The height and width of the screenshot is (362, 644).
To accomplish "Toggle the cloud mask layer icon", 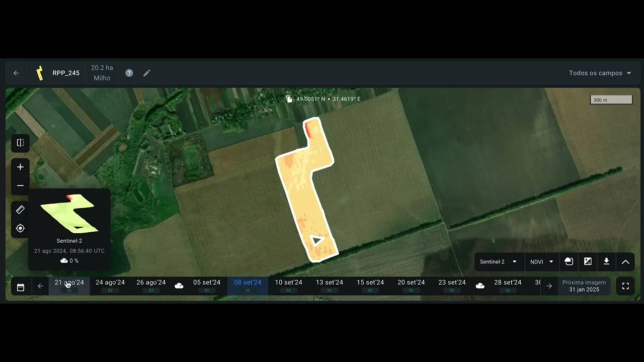I will [569, 261].
